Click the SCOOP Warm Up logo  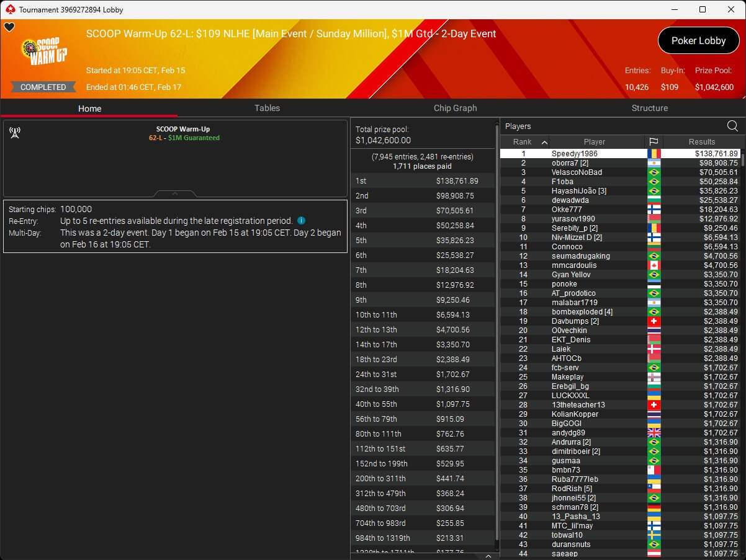click(x=43, y=52)
